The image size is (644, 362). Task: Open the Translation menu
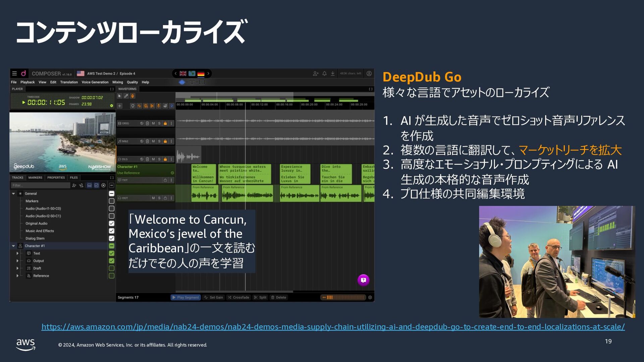[x=69, y=82]
